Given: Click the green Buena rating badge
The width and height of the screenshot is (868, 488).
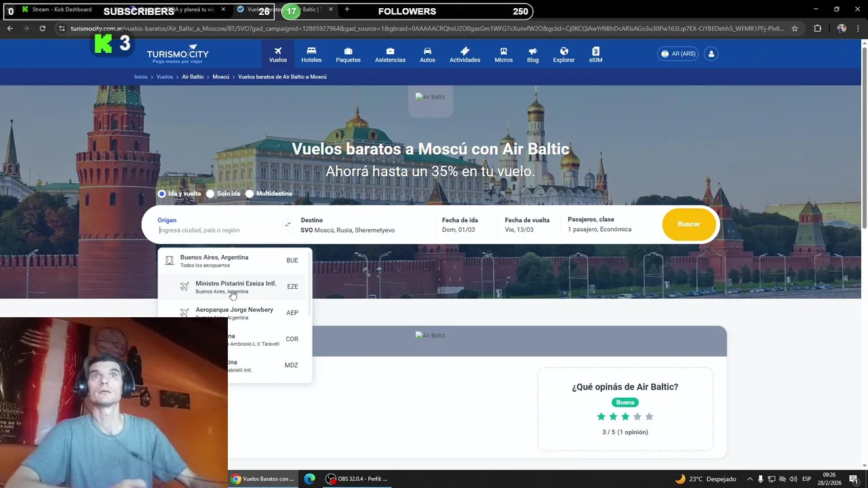Looking at the screenshot, I should tap(625, 403).
